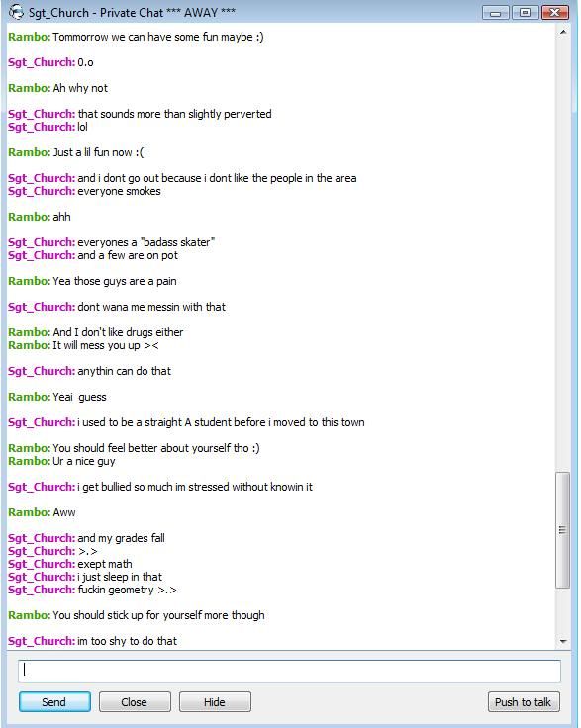This screenshot has width=581, height=728.
Task: Click the scroll down arrow of chat history
Action: coord(563,641)
